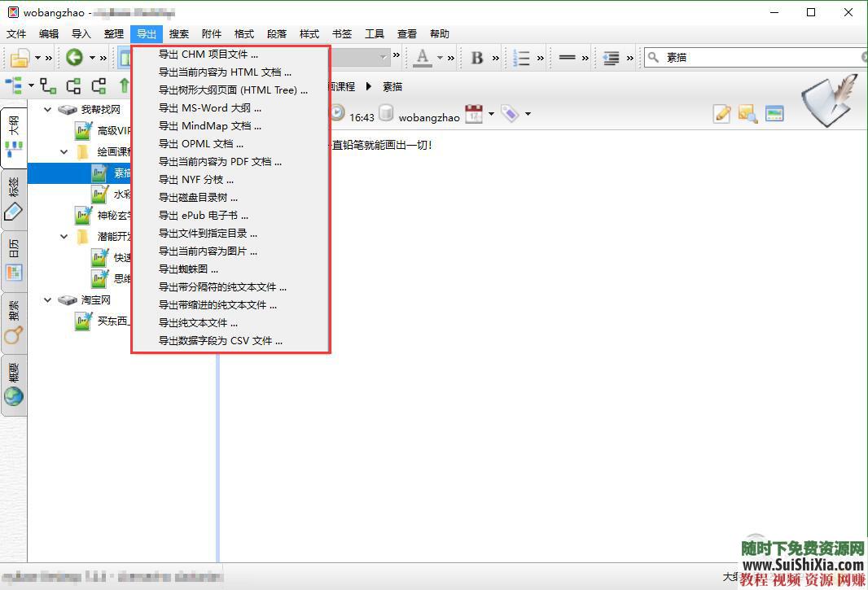Click the search box containing 素描
Image resolution: width=868 pixels, height=590 pixels.
(757, 58)
